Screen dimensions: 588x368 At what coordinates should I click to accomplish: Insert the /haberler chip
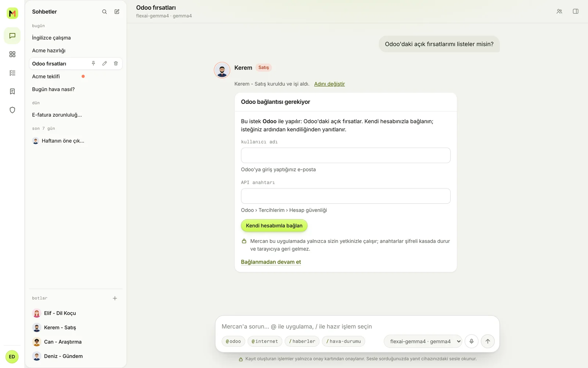click(x=302, y=342)
